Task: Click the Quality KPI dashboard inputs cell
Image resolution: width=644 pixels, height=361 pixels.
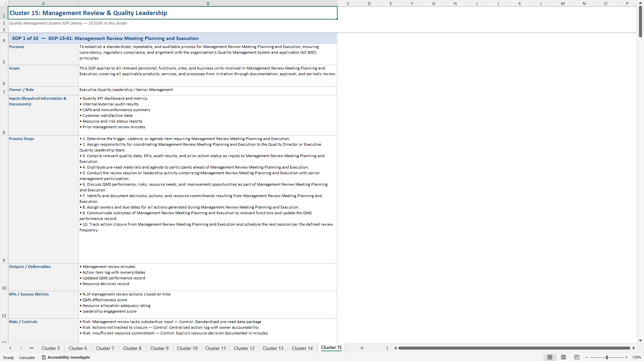Action: pos(208,116)
